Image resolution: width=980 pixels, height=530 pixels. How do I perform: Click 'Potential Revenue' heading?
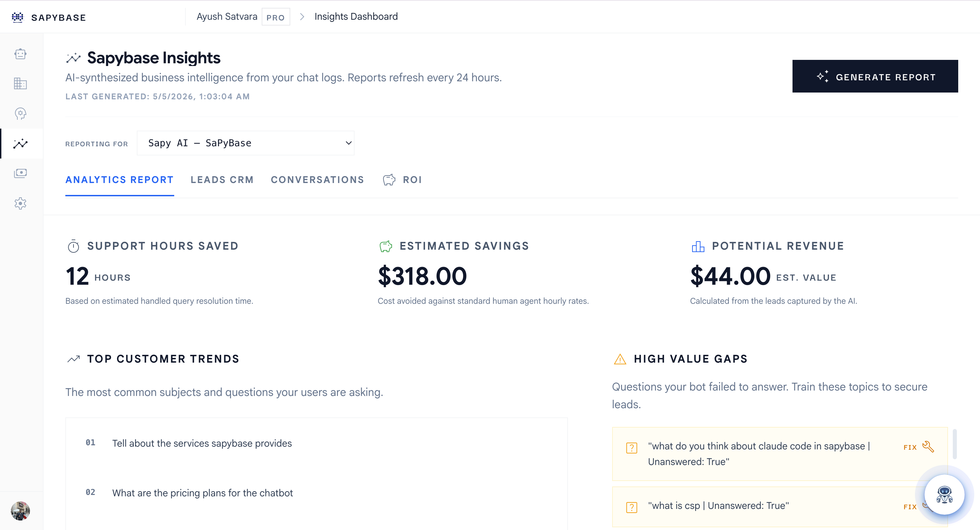tap(778, 246)
